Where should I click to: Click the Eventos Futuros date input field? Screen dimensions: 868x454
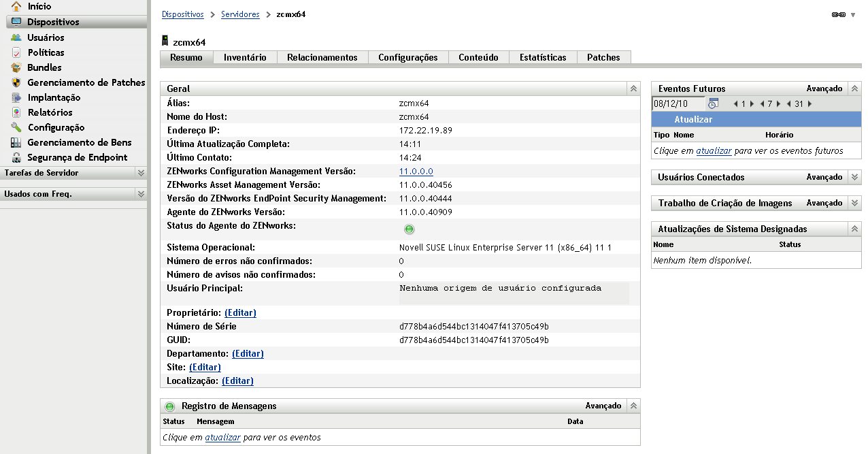pyautogui.click(x=678, y=103)
